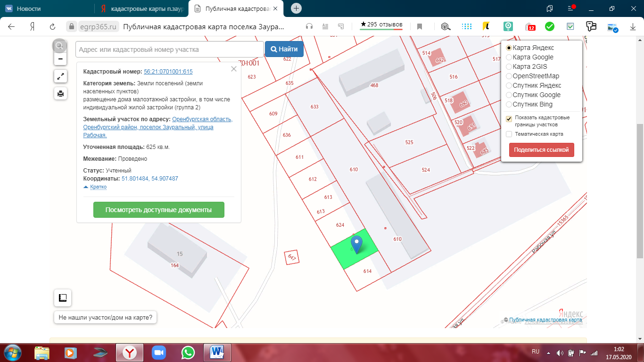644x362 pixels.
Task: Open the clock showing 1:02 17.05.2020
Action: pos(619,353)
